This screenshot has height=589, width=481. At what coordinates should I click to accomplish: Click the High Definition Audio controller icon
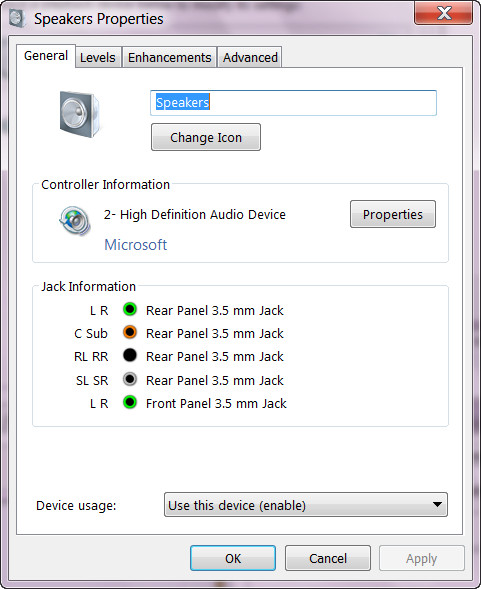click(x=75, y=220)
